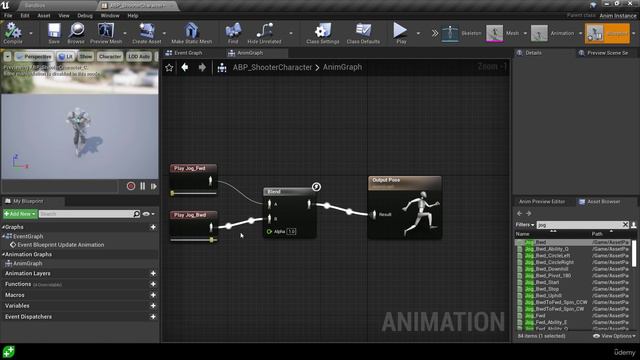Navigate forward in the graph breadcrumb
Viewport: 640px width, 360px height.
pyautogui.click(x=202, y=67)
